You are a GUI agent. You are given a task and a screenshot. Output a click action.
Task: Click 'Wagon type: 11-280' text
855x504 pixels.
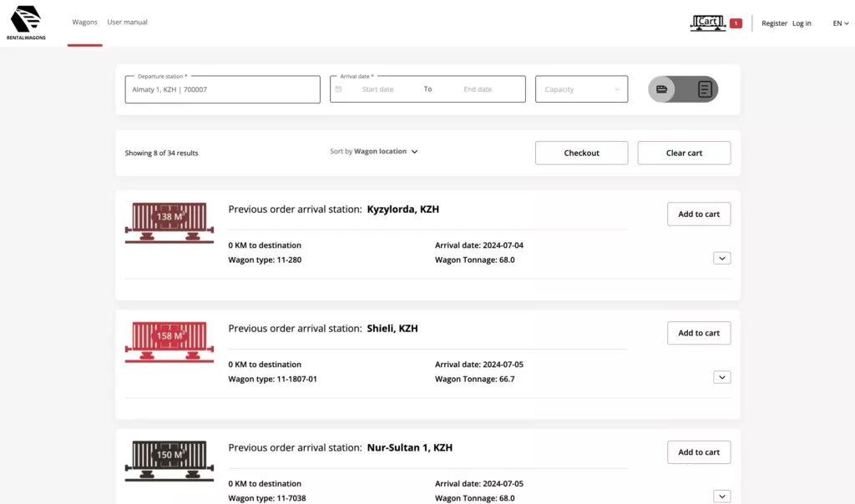coord(265,260)
